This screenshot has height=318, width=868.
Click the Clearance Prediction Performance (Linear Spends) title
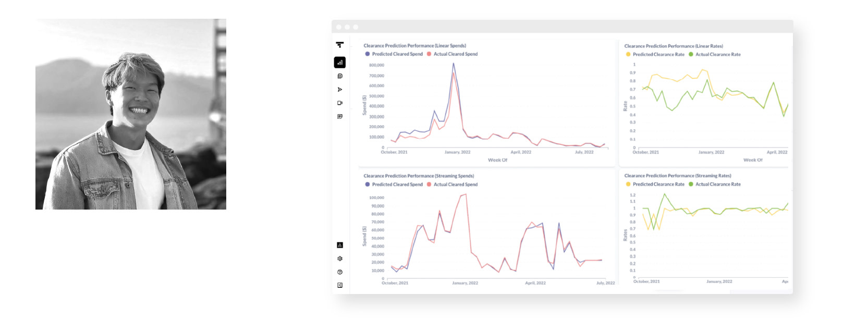(x=415, y=46)
